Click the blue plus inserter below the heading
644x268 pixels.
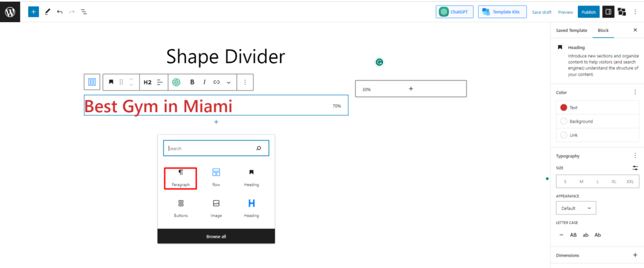coord(216,122)
